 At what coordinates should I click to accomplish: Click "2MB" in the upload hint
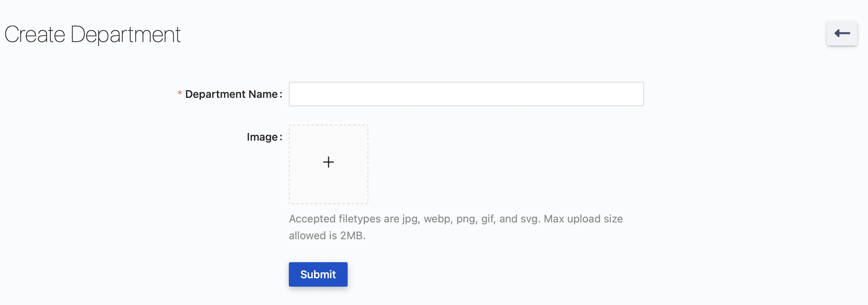[351, 235]
